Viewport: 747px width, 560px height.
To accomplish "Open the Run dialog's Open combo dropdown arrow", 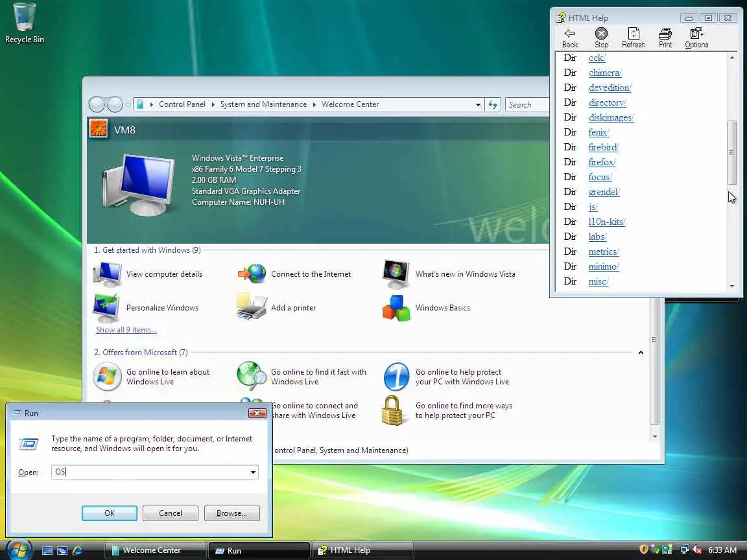I will point(253,472).
